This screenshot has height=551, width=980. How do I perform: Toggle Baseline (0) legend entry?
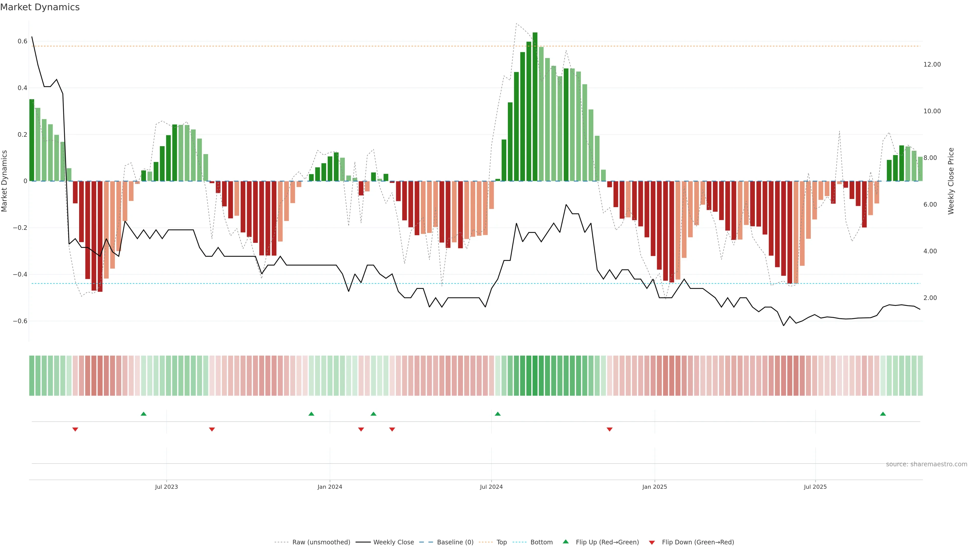pyautogui.click(x=455, y=542)
